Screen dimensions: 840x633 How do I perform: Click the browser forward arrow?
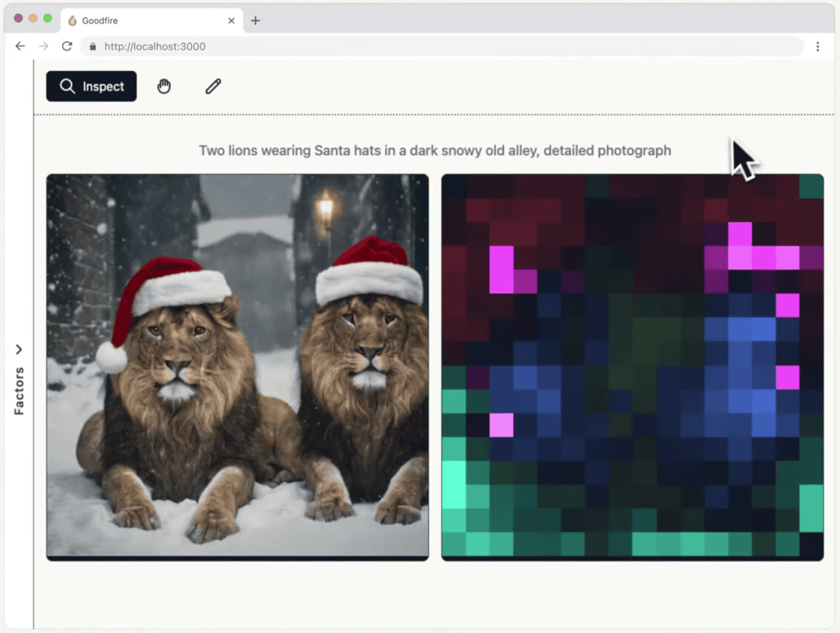(43, 46)
